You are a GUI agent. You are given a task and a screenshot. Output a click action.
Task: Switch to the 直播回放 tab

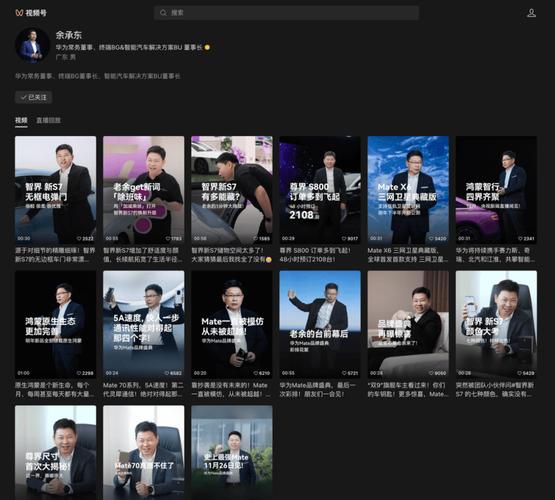click(x=48, y=120)
